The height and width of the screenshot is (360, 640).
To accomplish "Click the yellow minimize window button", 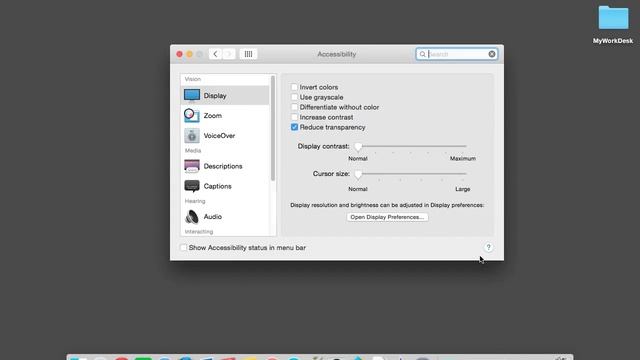I will [x=189, y=54].
